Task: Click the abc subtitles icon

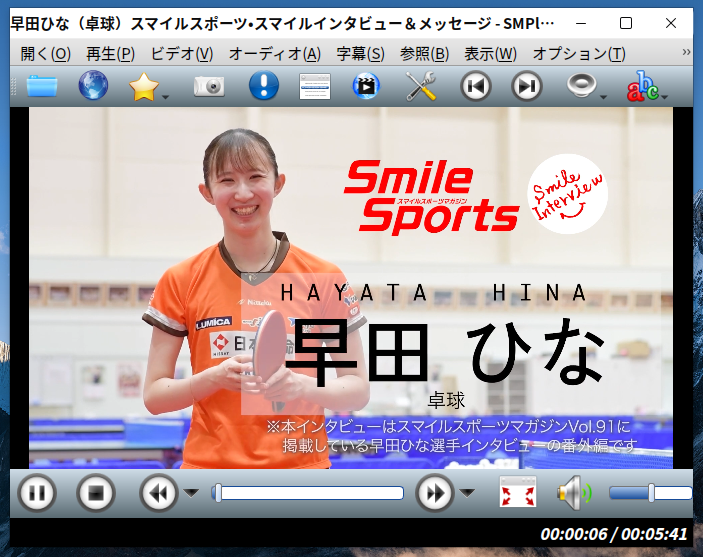Action: (x=642, y=86)
